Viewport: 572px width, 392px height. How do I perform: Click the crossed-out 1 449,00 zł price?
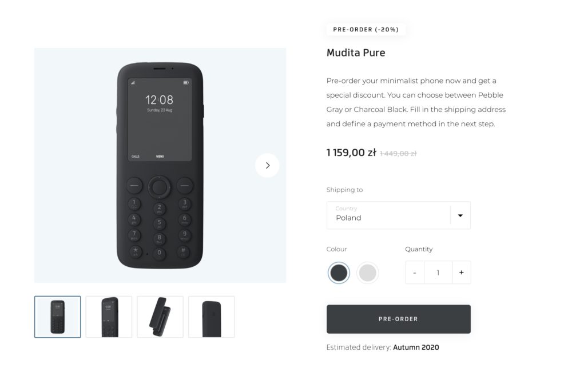(398, 153)
